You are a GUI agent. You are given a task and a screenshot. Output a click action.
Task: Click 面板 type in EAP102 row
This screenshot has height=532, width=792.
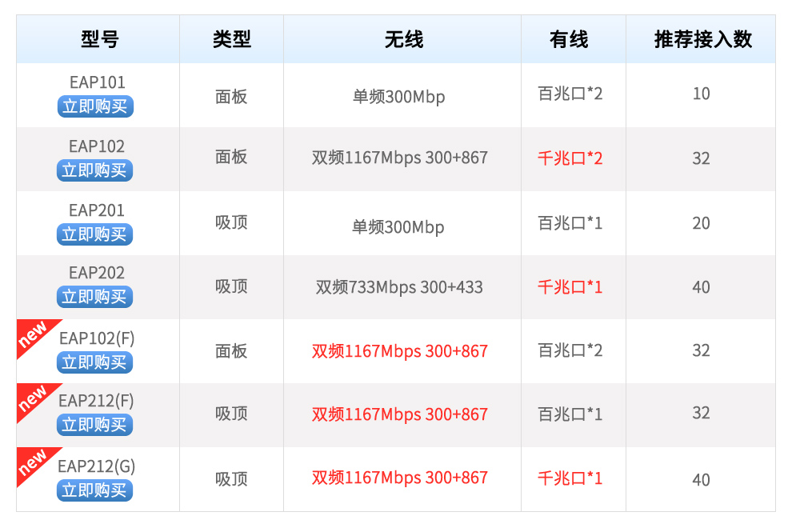(x=231, y=157)
